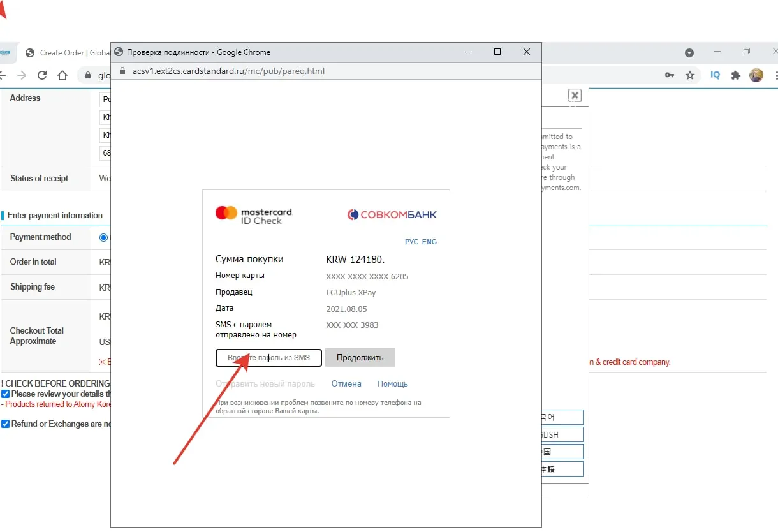Open the Extensions puzzle icon

click(x=736, y=75)
